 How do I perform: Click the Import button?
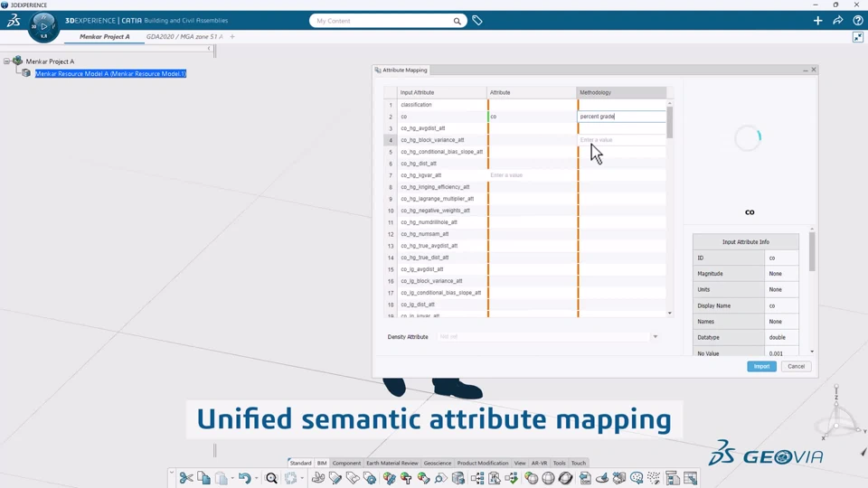click(761, 366)
